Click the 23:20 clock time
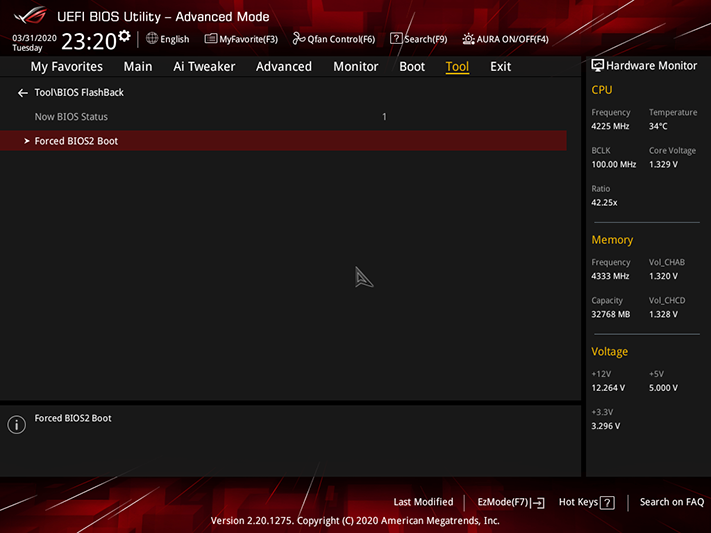 click(x=89, y=41)
